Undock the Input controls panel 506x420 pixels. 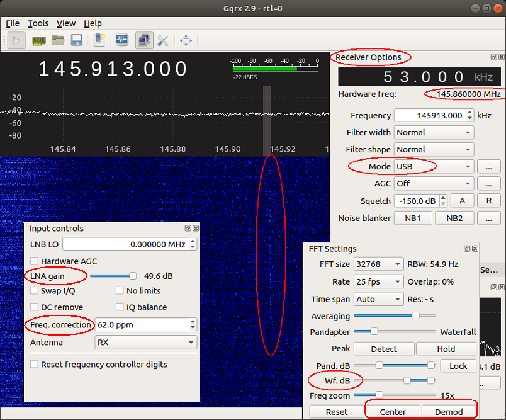tap(188, 228)
